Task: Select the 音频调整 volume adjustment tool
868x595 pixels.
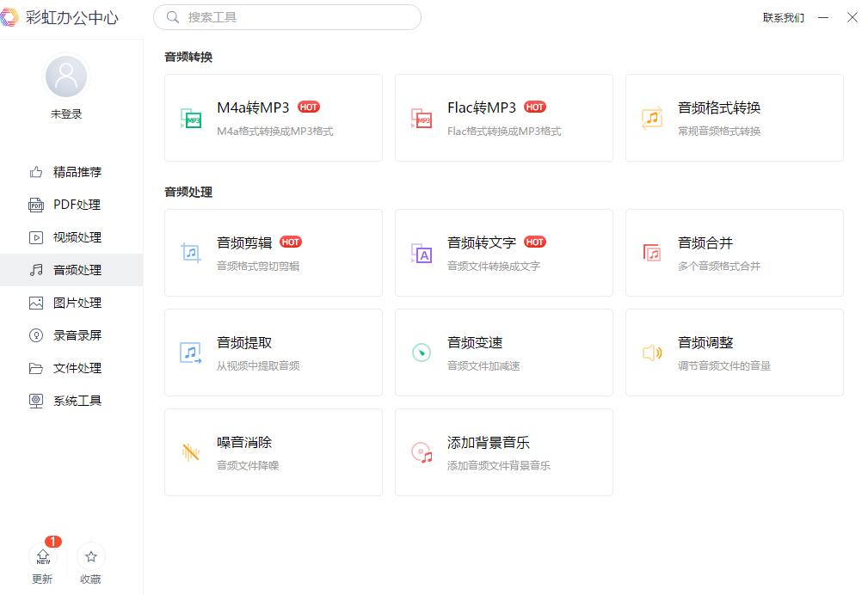Action: (x=734, y=352)
